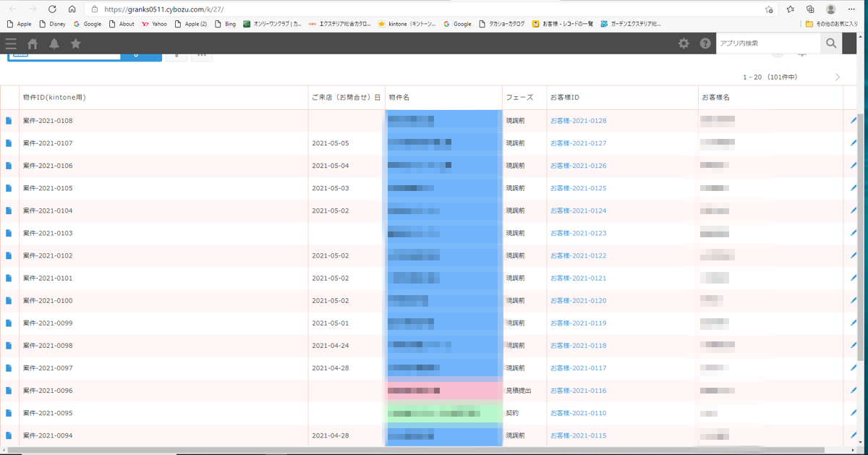Open the kintone hamburger menu

pyautogui.click(x=10, y=44)
